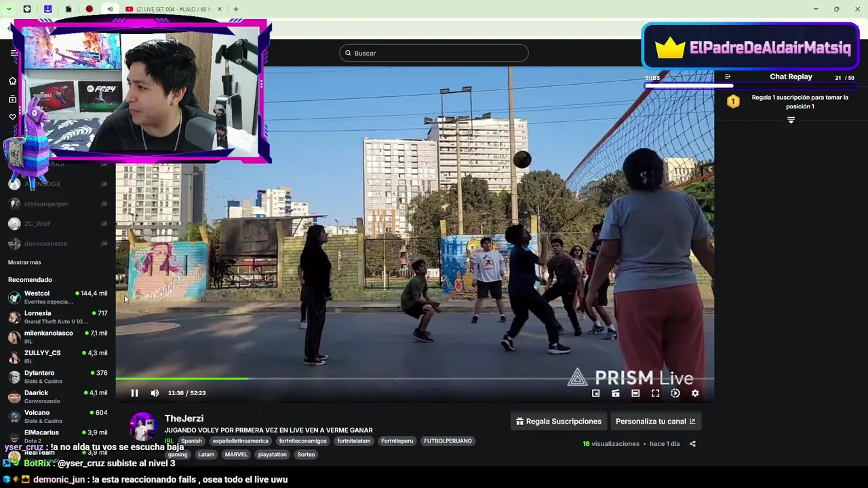Image resolution: width=868 pixels, height=488 pixels.
Task: Click the heart following icon in sidebar
Action: [12, 117]
